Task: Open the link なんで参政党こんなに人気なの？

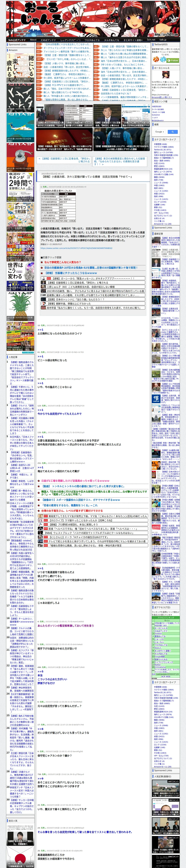Action: click(x=62, y=262)
